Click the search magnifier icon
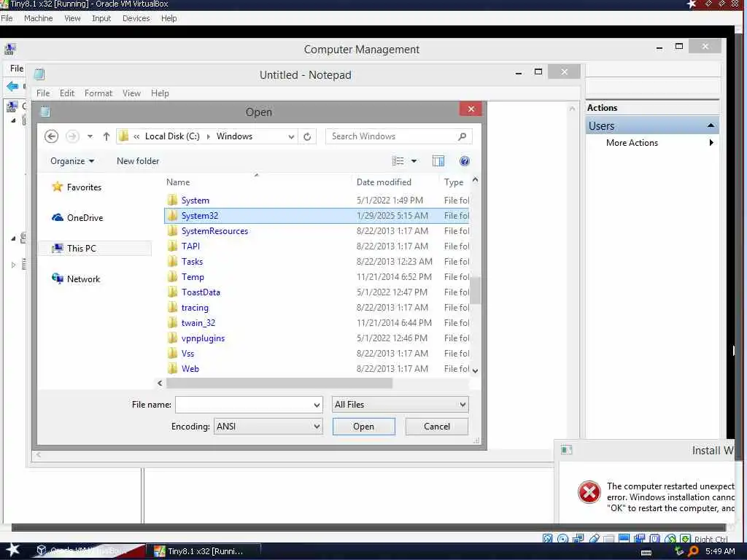 pyautogui.click(x=462, y=136)
